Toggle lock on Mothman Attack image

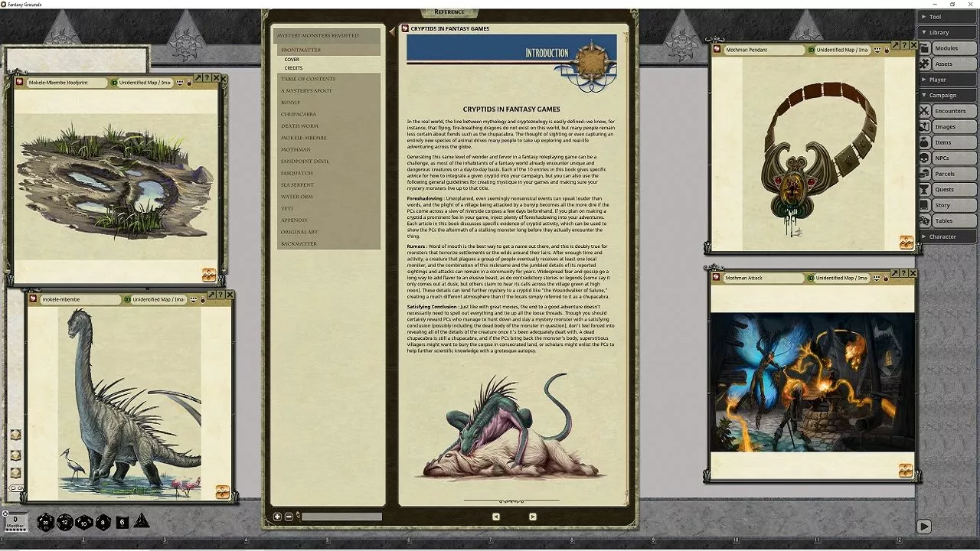coord(887,279)
